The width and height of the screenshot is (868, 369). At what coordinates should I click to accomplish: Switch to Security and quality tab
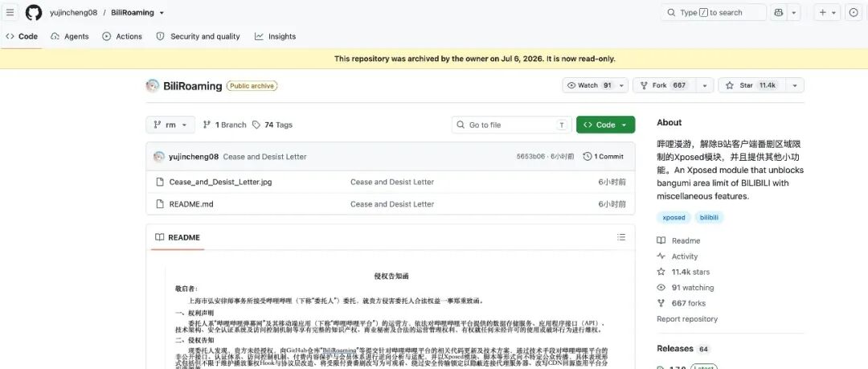click(199, 36)
